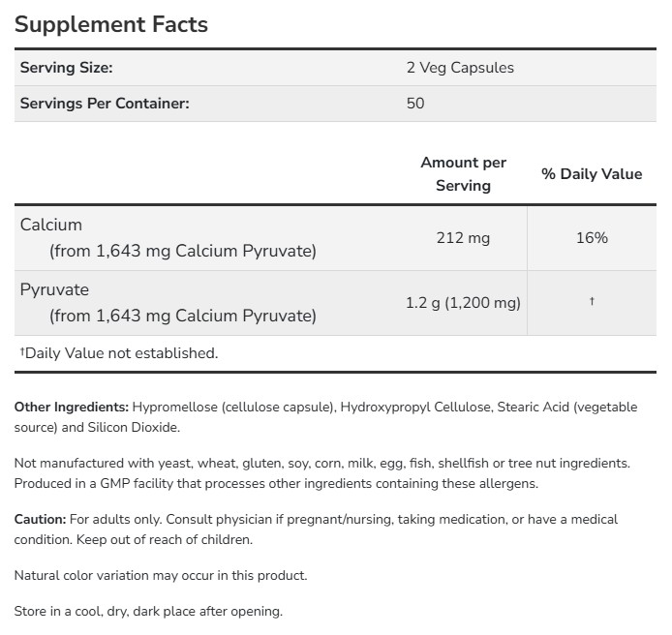Click the storage instruction about cool, dry place
The height and width of the screenshot is (635, 672).
click(148, 611)
